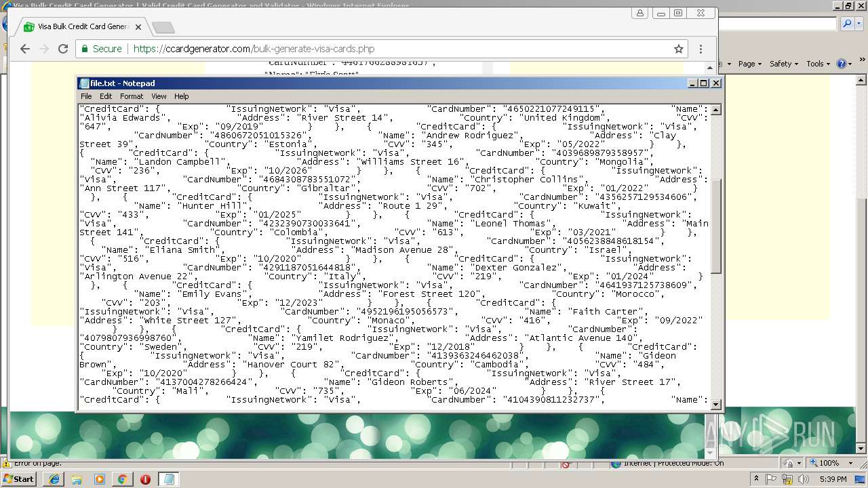
Task: Switch to Chrome taskbar icon
Action: (x=122, y=479)
